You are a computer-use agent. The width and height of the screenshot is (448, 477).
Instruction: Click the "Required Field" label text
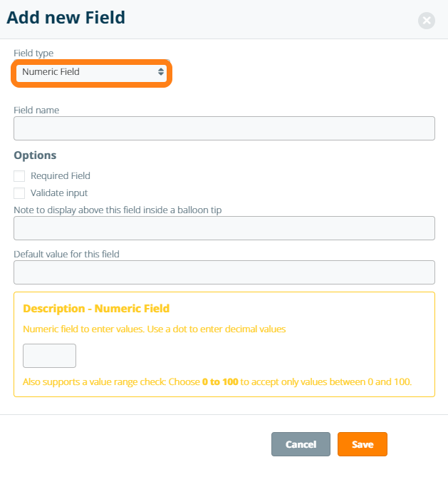click(61, 176)
